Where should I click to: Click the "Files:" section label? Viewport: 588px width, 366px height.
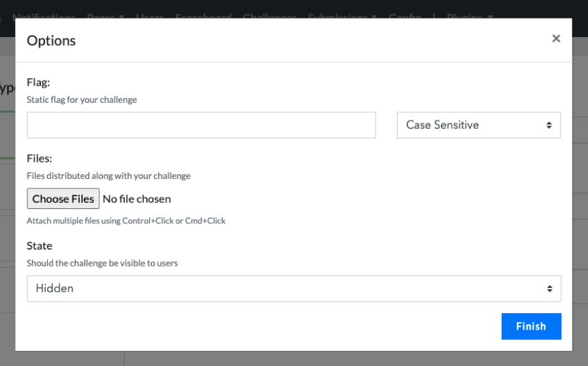[x=39, y=158]
